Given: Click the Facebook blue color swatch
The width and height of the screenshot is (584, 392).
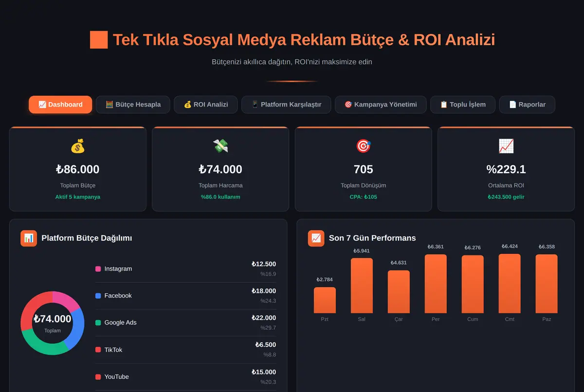Looking at the screenshot, I should point(98,296).
